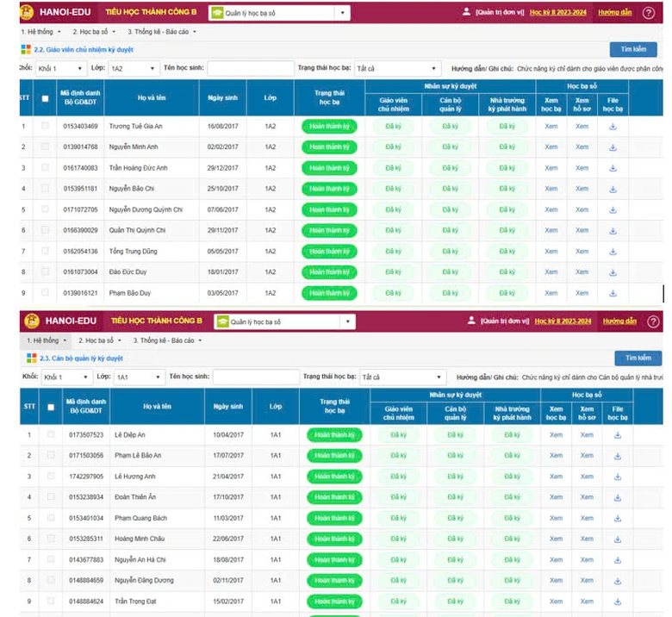Download học bạ file for Đào Đức Duy

click(x=613, y=272)
